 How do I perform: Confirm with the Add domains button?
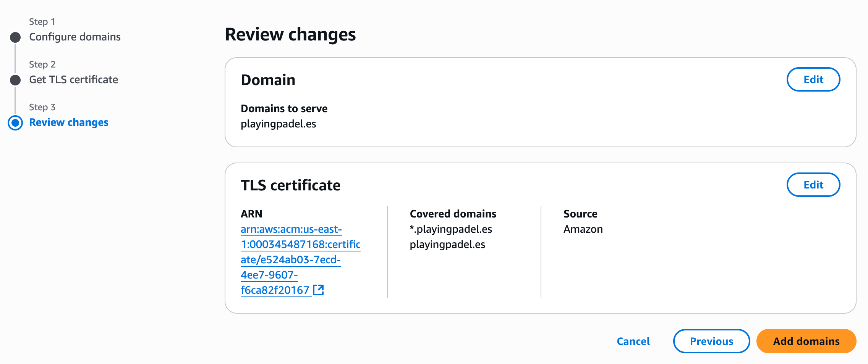click(x=806, y=341)
